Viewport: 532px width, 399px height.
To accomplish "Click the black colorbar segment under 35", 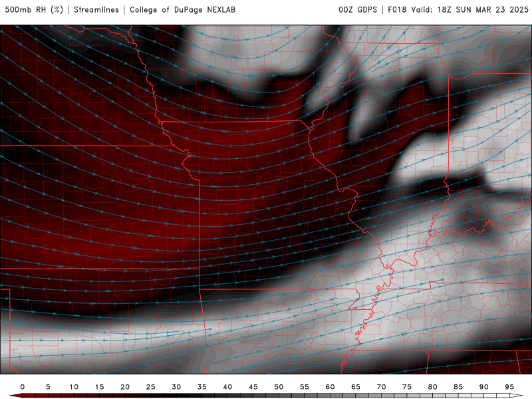I will click(202, 396).
